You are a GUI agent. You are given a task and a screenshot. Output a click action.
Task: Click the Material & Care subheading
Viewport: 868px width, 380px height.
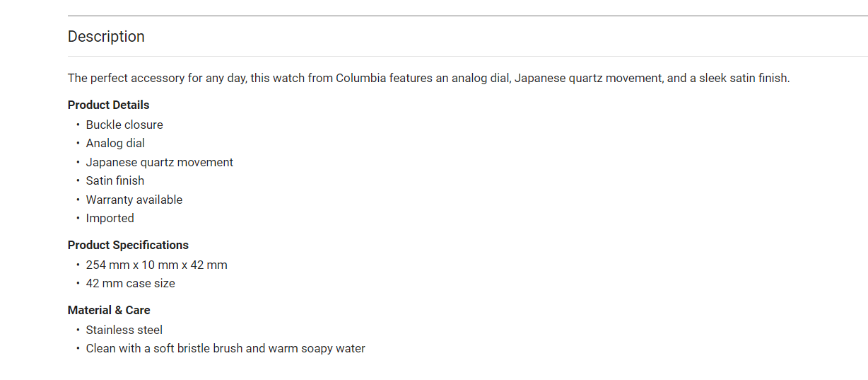[x=109, y=310]
